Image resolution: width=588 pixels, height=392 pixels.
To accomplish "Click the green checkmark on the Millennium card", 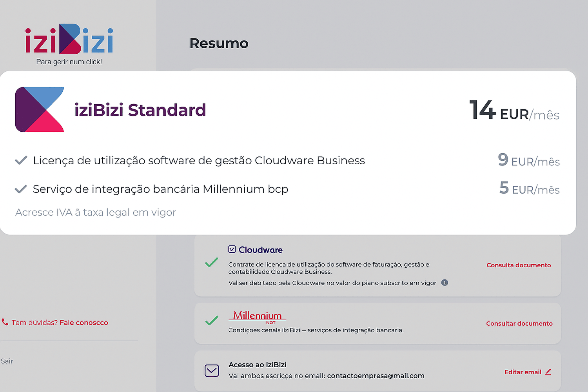I will [x=212, y=321].
